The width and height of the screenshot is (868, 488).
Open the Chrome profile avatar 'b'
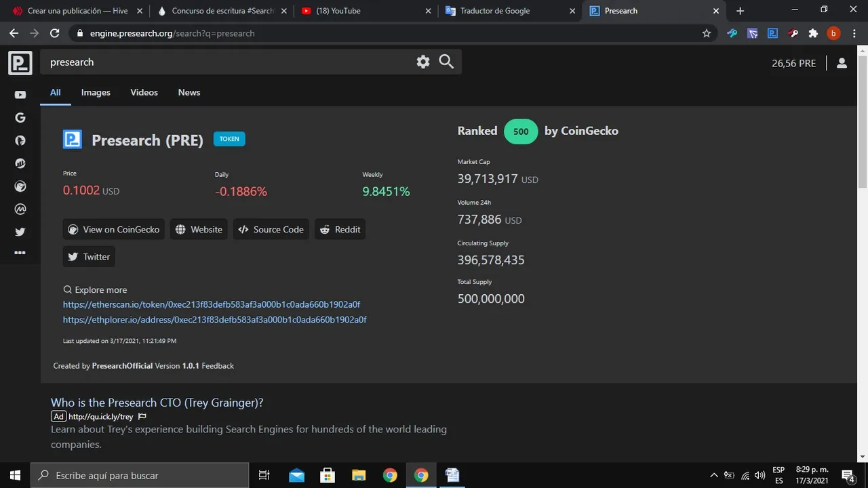coord(833,33)
